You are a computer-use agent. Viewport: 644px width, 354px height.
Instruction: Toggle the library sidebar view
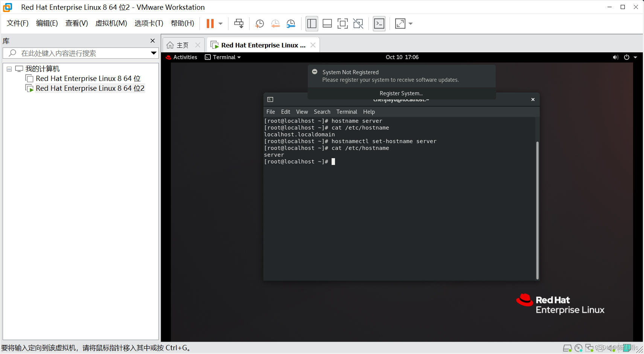tap(312, 23)
